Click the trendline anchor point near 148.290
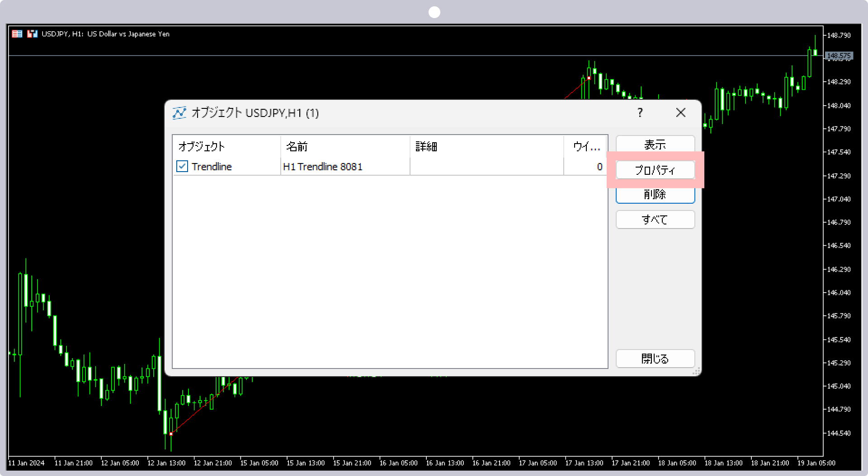Screen dimensions: 868x476 coord(589,78)
